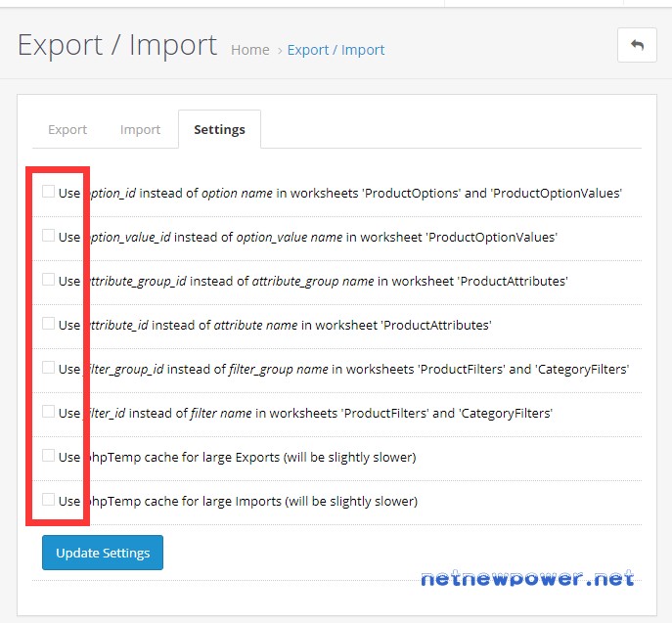Open Export / Import breadcrumb link
The height and width of the screenshot is (623, 672).
[x=336, y=50]
